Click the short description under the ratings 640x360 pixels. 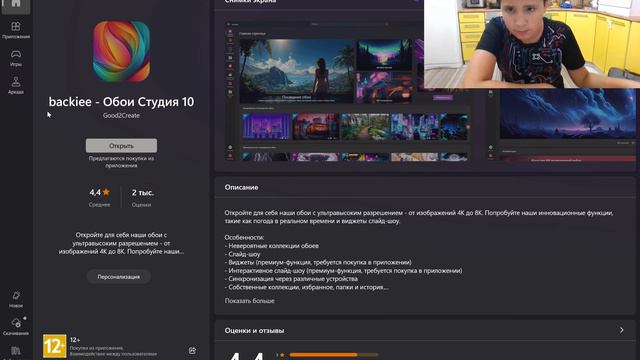point(121,243)
